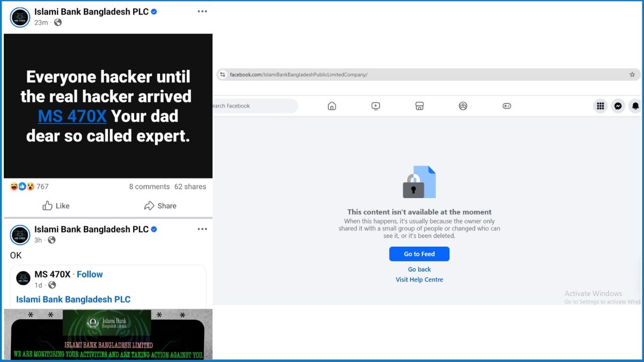644x362 pixels.
Task: Click the locked document illustration
Action: click(x=419, y=182)
